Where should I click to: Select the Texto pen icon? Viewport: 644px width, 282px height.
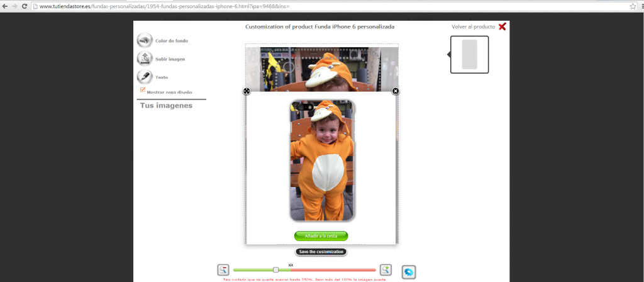coord(144,77)
